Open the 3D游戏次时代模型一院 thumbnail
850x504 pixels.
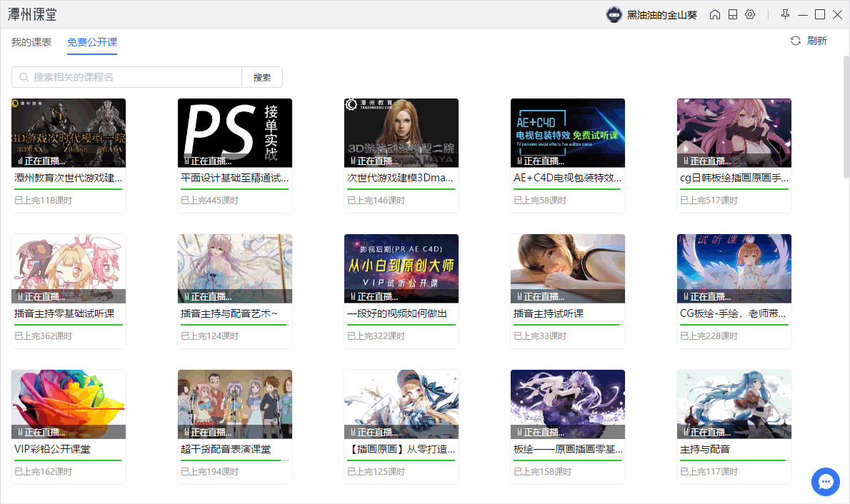tap(69, 133)
